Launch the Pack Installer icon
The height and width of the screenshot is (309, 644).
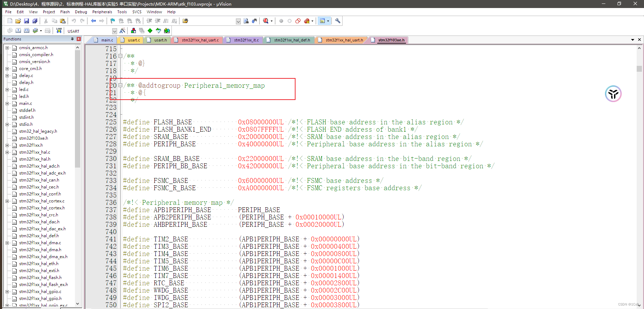(167, 31)
